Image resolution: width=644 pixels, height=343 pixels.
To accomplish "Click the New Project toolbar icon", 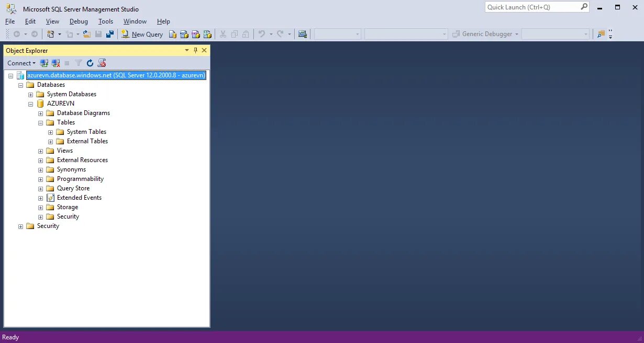I will click(51, 34).
